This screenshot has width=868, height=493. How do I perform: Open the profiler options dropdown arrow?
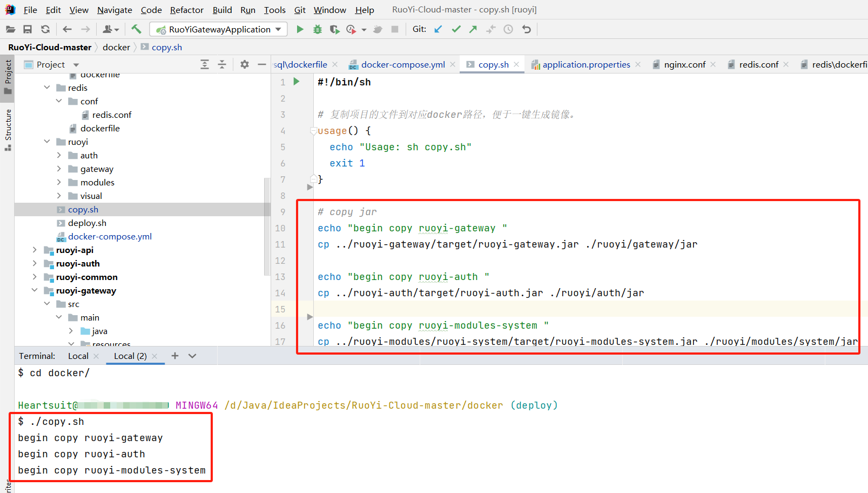(364, 30)
